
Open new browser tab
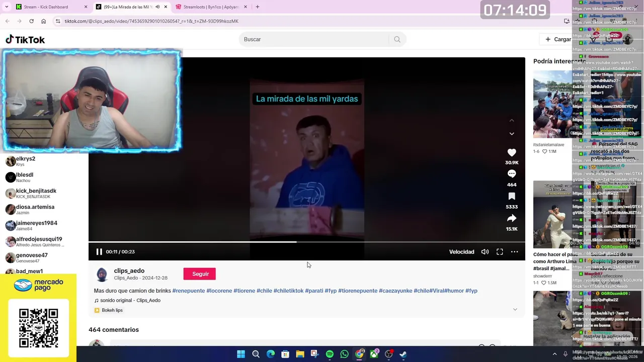tap(257, 7)
